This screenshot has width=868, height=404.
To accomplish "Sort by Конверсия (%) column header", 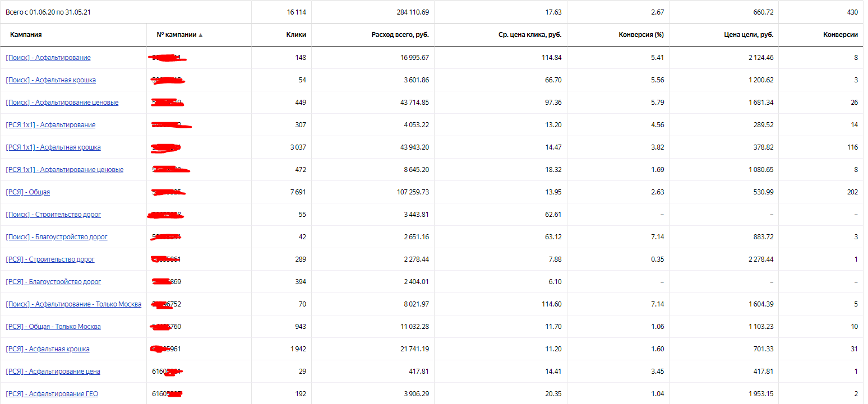I will (641, 35).
